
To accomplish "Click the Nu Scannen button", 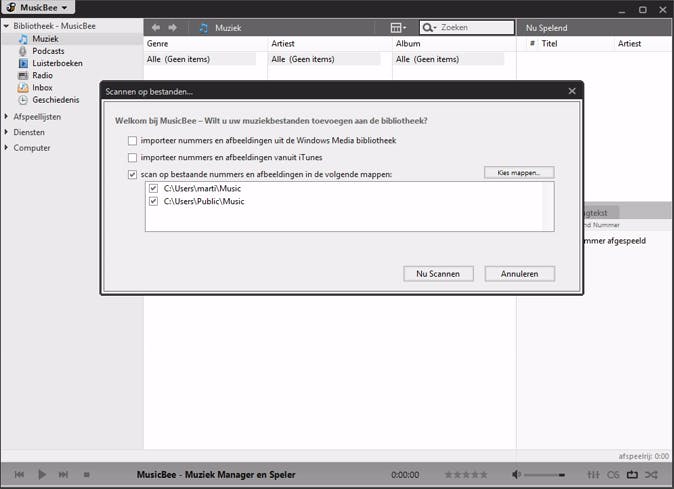I will (x=438, y=274).
